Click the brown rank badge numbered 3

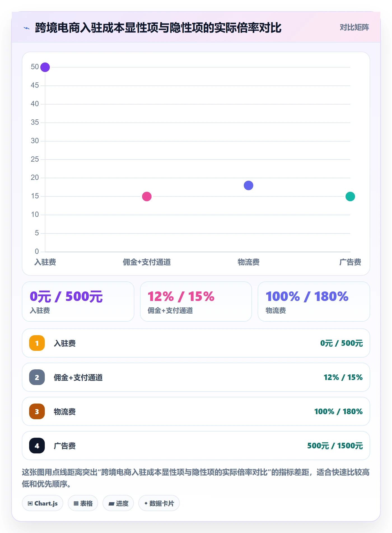point(37,411)
